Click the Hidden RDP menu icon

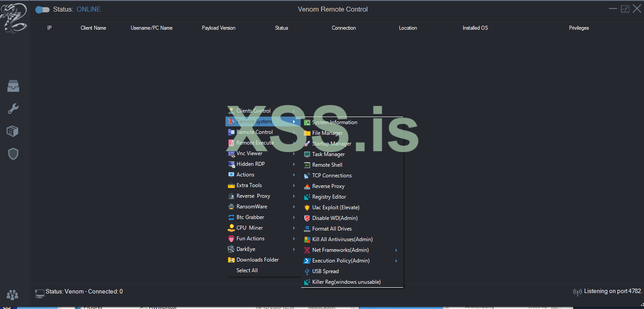coord(231,164)
